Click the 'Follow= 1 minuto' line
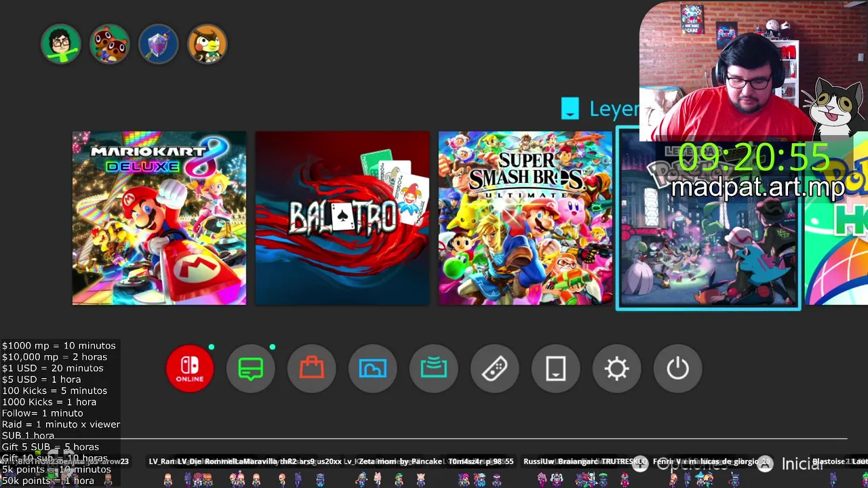The image size is (868, 488). tap(43, 413)
